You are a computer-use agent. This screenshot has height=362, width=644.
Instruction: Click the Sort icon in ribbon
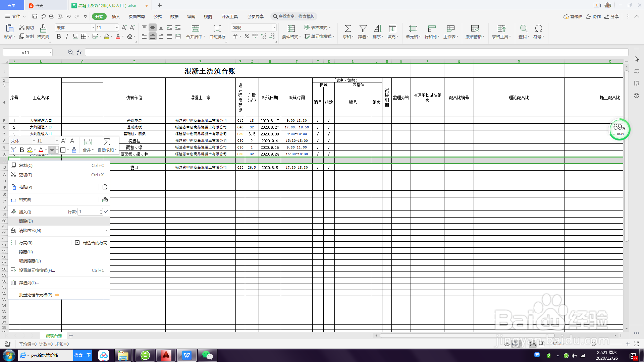[377, 29]
